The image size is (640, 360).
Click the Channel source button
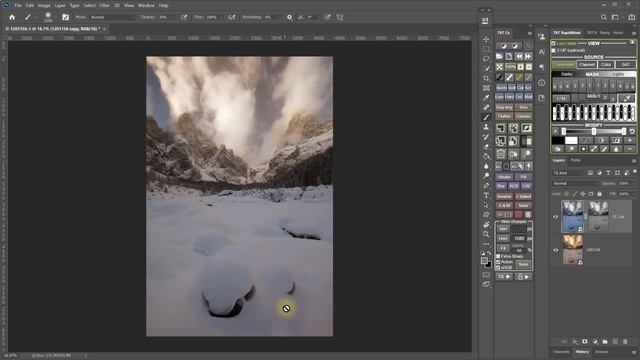(587, 64)
